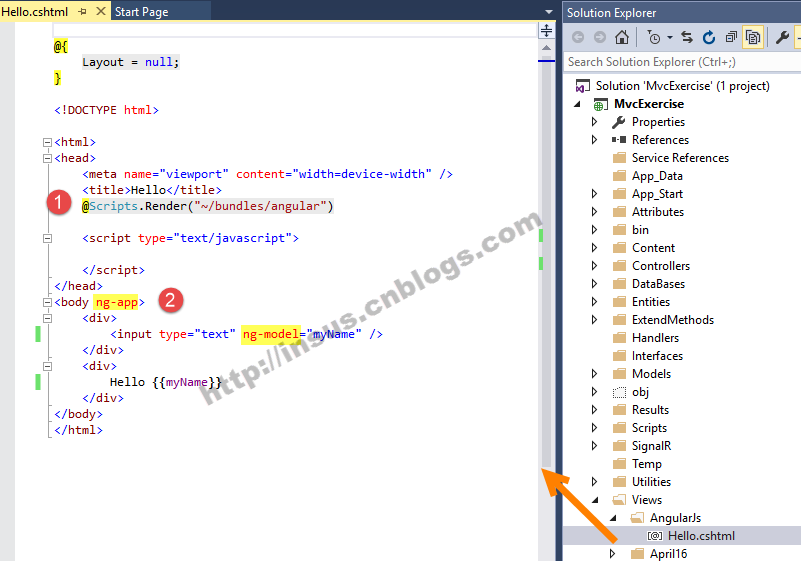The image size is (801, 561).
Task: Open the document tab list dropdown
Action: point(549,11)
